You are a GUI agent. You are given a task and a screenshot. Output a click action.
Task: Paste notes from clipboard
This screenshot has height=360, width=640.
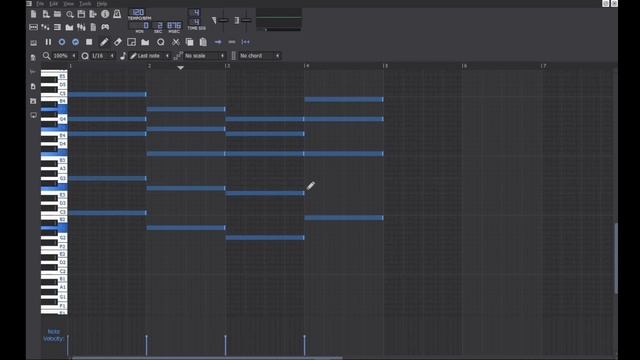pyautogui.click(x=203, y=42)
